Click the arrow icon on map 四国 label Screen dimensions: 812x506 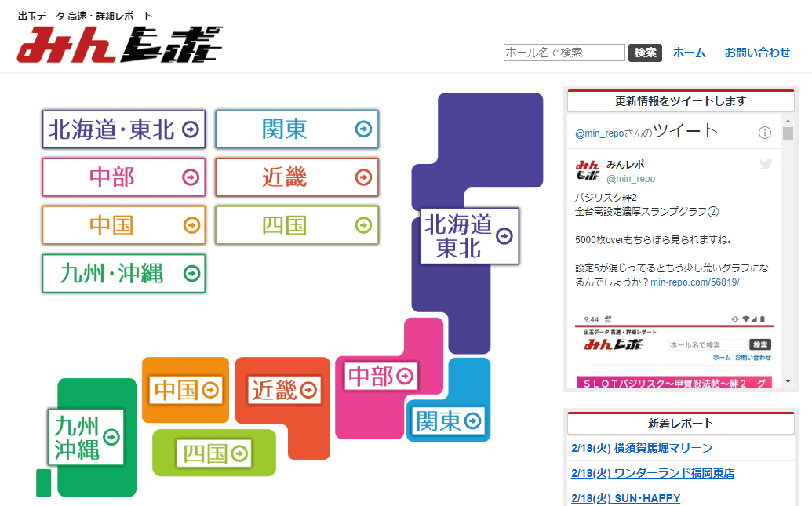[x=239, y=453]
